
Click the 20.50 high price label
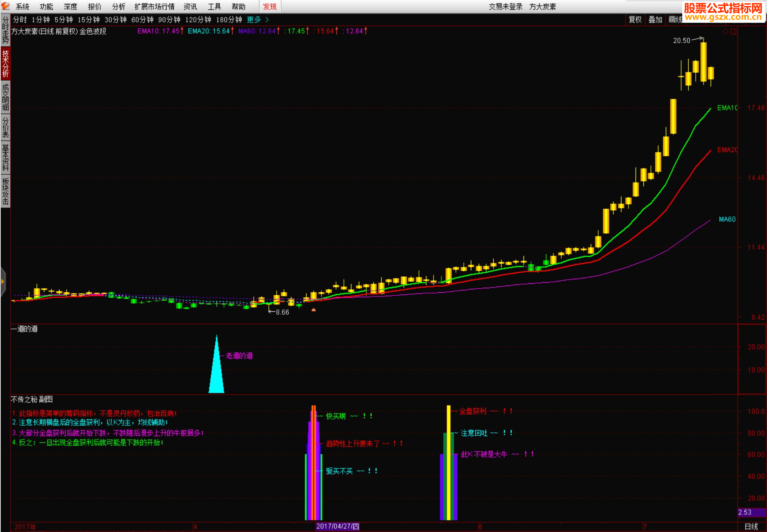tap(681, 40)
